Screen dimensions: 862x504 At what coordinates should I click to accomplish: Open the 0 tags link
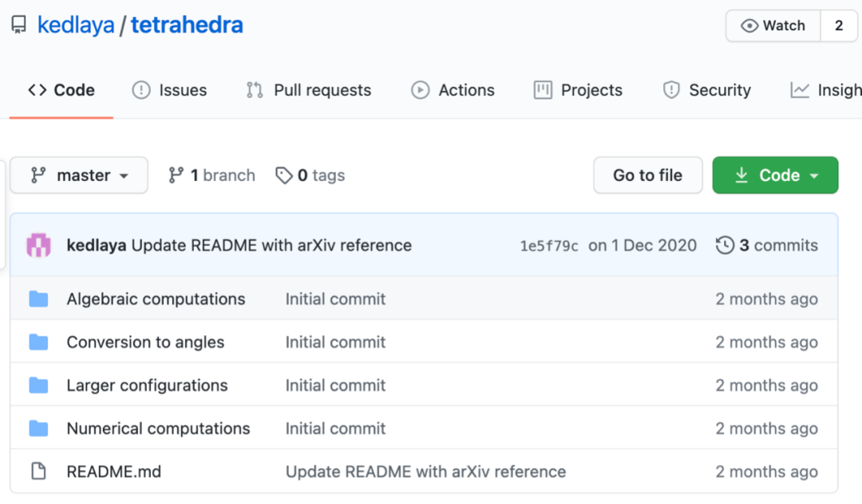tap(310, 175)
